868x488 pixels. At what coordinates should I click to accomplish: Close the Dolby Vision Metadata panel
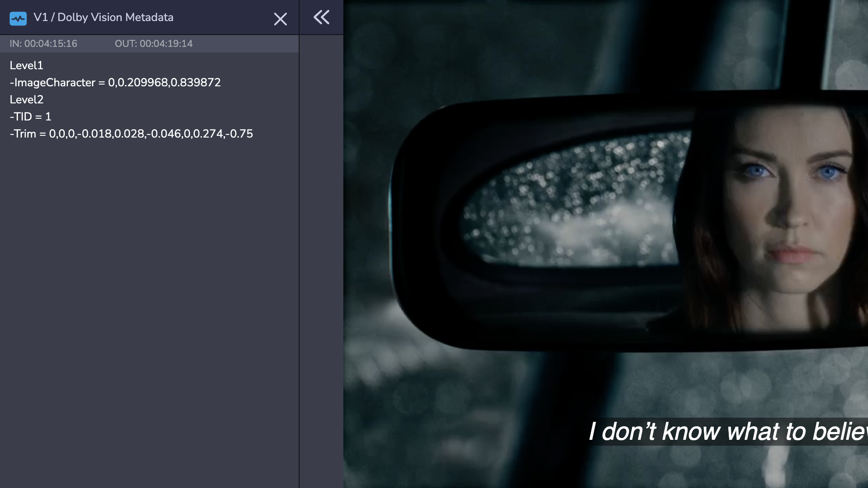[280, 19]
